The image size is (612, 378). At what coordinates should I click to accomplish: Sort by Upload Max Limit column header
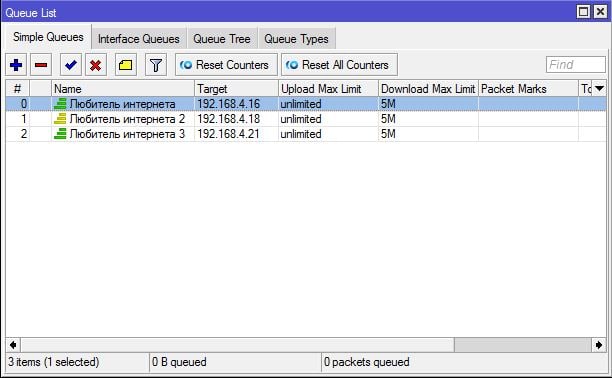pos(328,89)
